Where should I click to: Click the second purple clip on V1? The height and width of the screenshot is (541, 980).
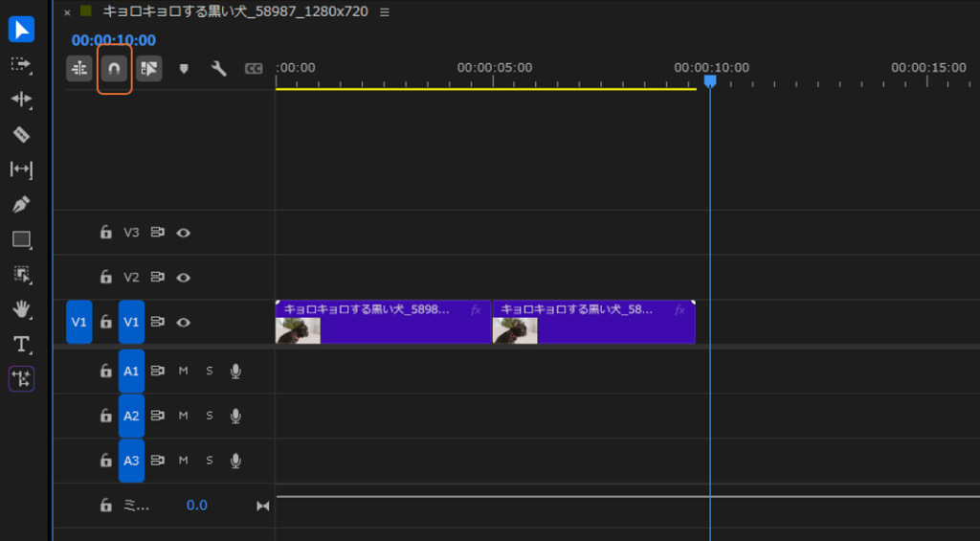pyautogui.click(x=593, y=323)
